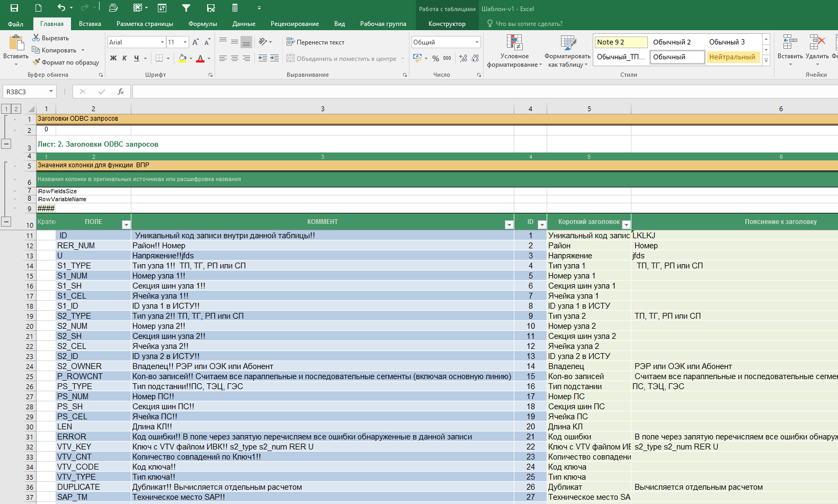Image resolution: width=838 pixels, height=504 pixels.
Task: Apply red font color A
Action: click(200, 58)
